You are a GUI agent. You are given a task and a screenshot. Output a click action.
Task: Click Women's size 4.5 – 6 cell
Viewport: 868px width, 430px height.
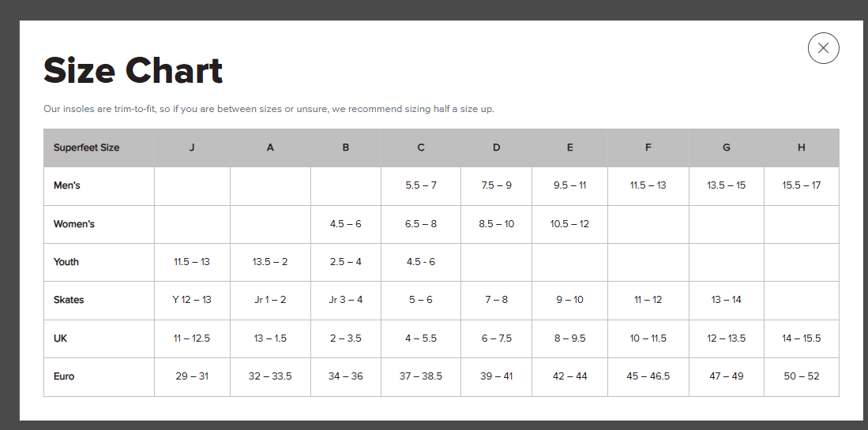pyautogui.click(x=345, y=224)
